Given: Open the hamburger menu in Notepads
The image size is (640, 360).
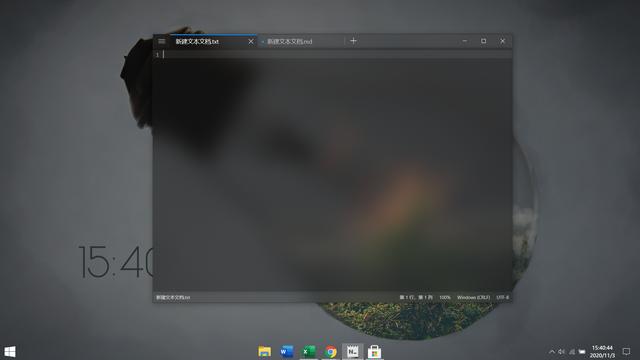Looking at the screenshot, I should point(162,41).
